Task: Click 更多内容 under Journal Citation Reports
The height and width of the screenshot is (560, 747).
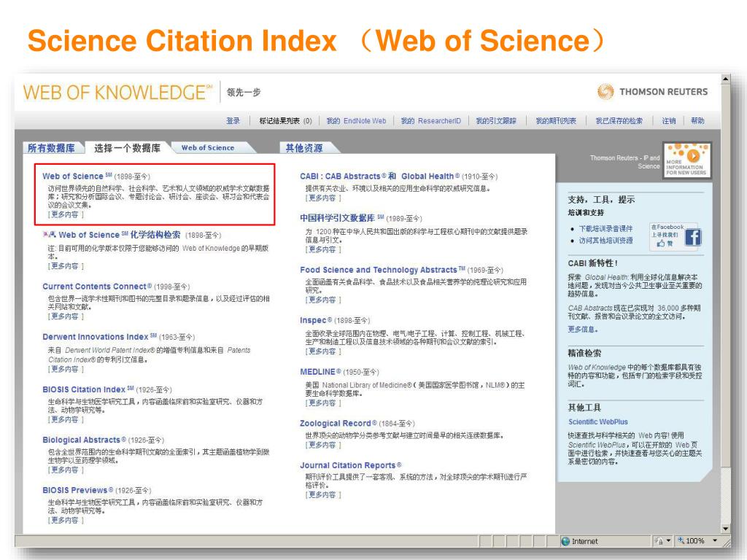Action: (x=323, y=495)
